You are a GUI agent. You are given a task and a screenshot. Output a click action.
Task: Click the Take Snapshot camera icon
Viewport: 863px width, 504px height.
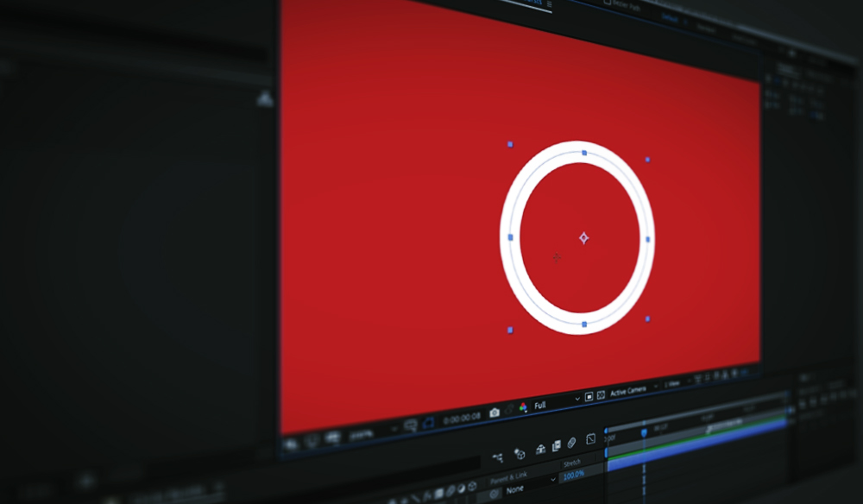click(x=494, y=412)
